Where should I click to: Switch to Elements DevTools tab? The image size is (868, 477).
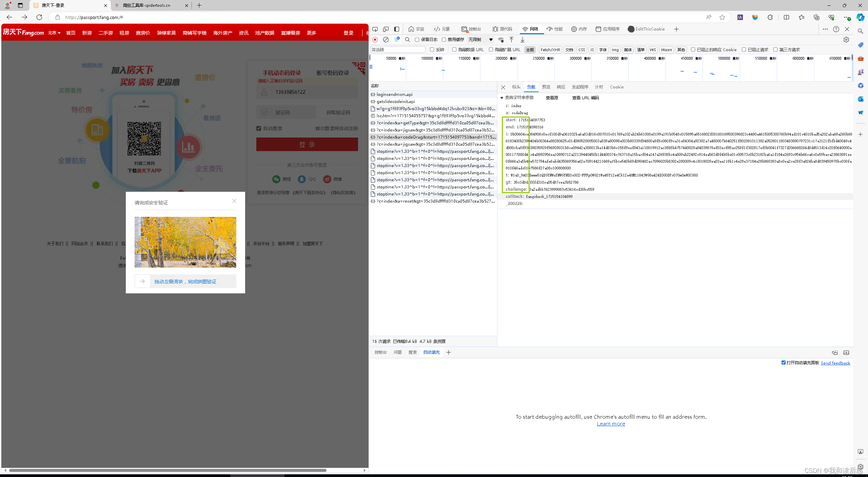click(442, 29)
